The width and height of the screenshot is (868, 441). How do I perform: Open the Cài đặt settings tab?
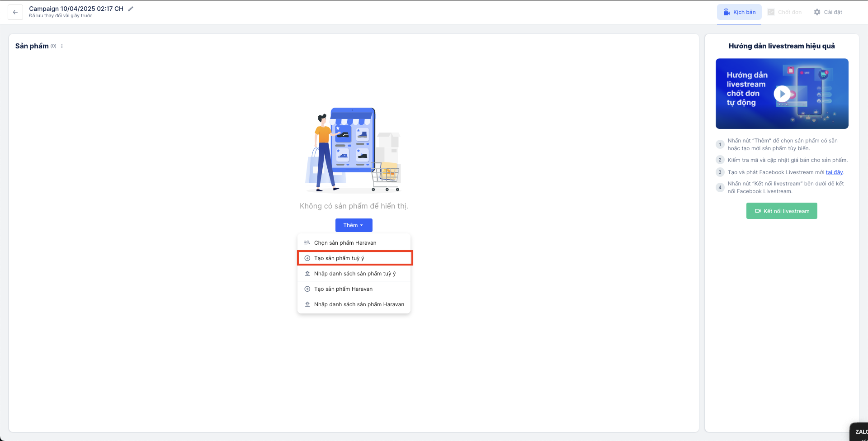point(828,12)
